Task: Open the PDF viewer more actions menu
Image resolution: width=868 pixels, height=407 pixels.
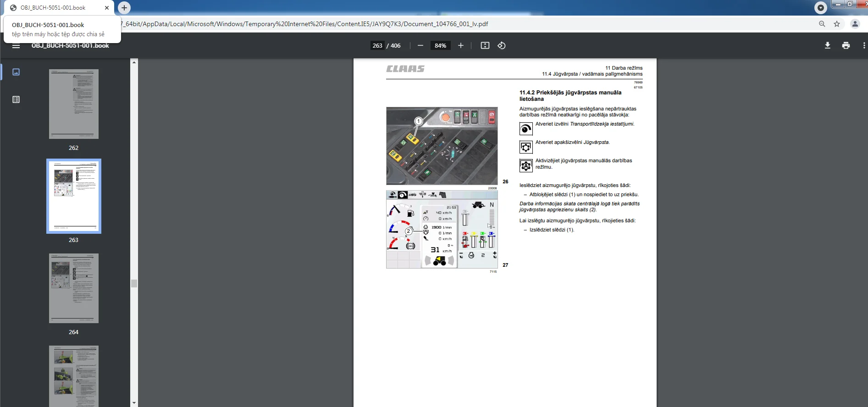Action: tap(864, 45)
